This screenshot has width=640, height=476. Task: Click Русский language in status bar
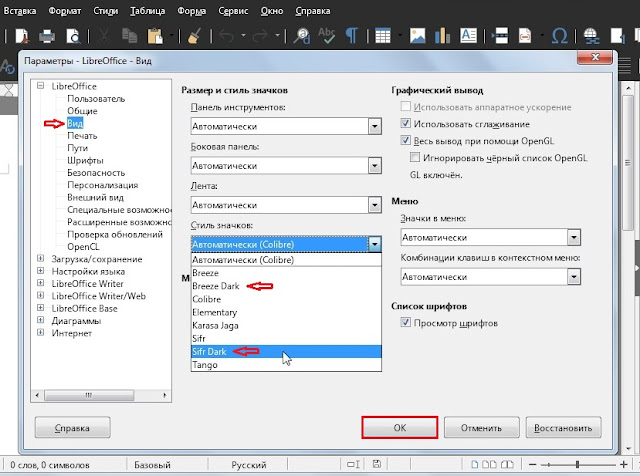(249, 465)
